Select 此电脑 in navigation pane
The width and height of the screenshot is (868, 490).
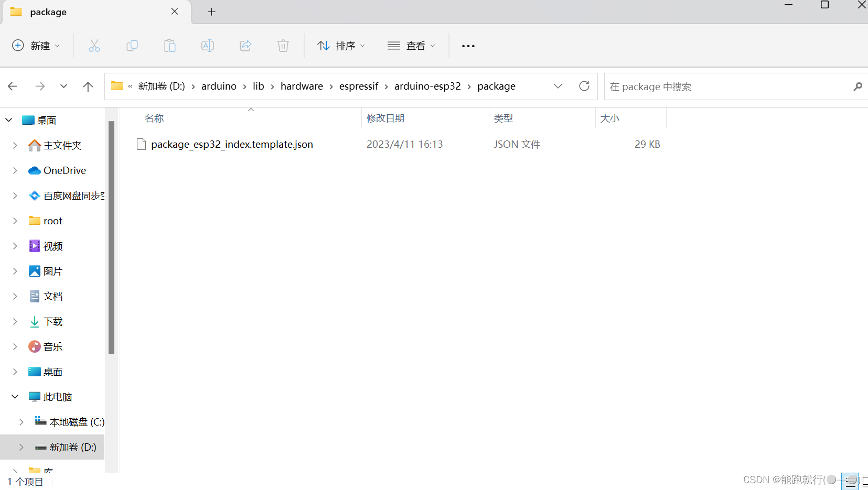(58, 397)
